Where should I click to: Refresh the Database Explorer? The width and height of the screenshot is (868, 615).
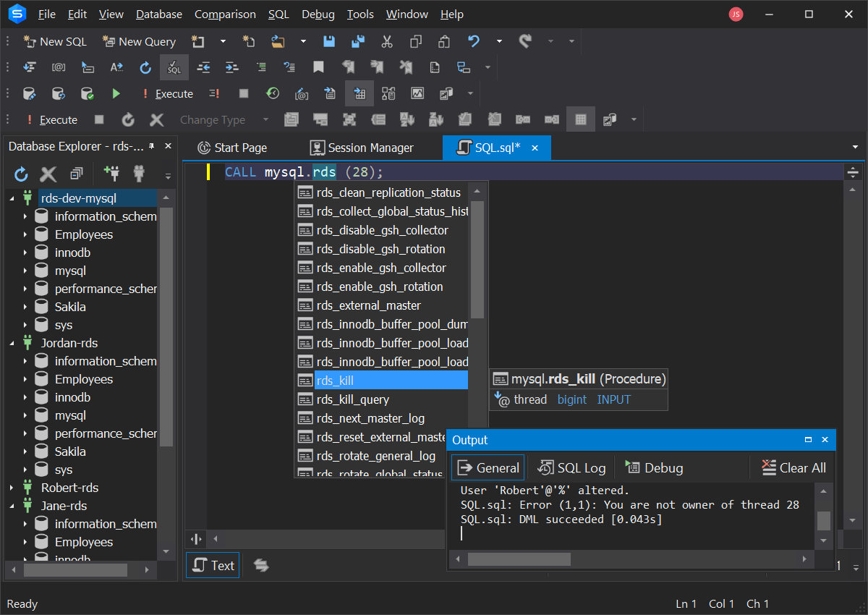[x=21, y=174]
